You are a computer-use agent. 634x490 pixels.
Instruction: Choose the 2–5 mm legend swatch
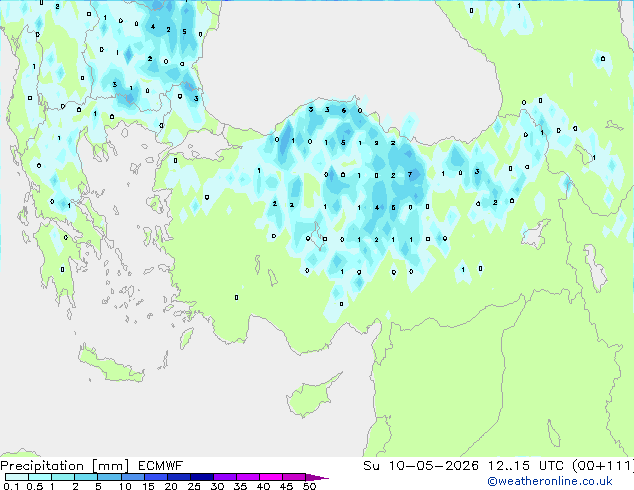point(86,477)
